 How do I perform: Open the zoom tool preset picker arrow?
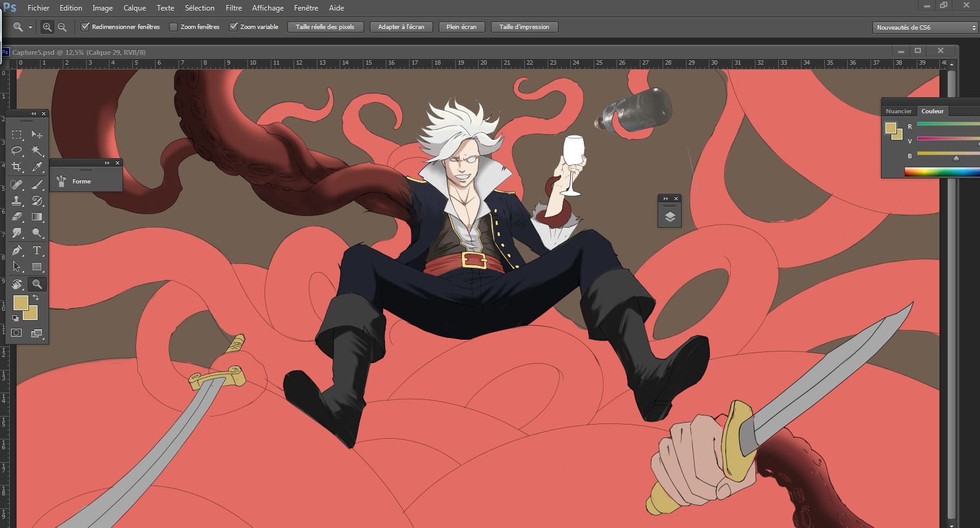[30, 28]
